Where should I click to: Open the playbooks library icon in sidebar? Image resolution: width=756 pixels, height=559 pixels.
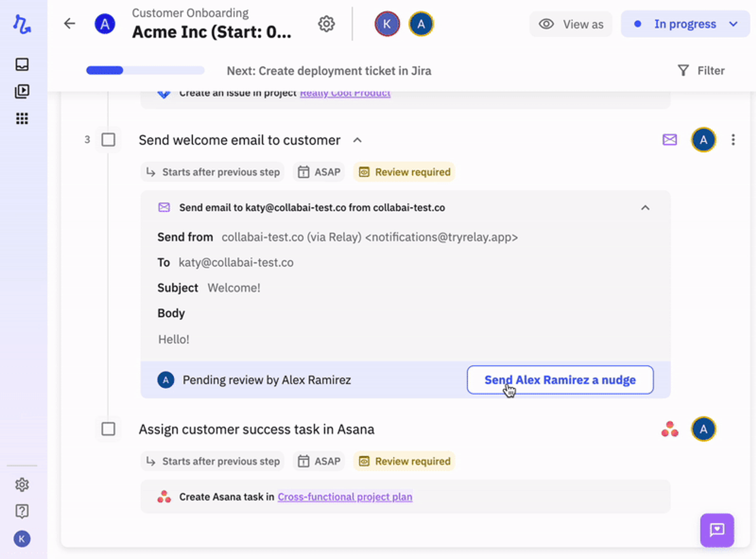tap(22, 91)
